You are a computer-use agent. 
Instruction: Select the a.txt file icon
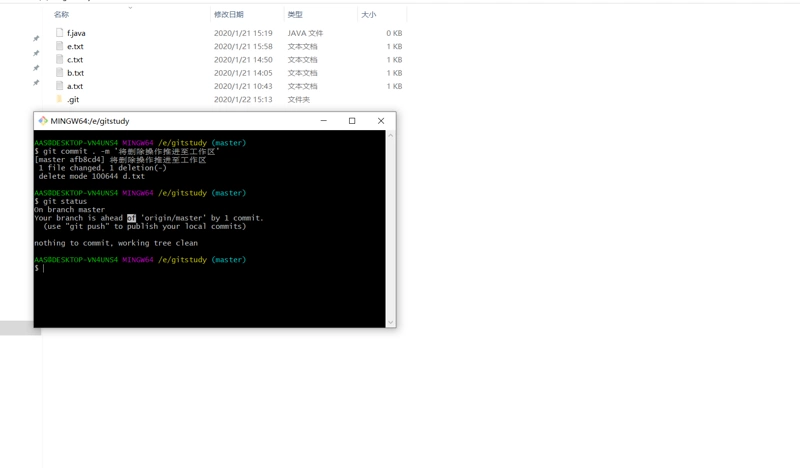pyautogui.click(x=60, y=86)
